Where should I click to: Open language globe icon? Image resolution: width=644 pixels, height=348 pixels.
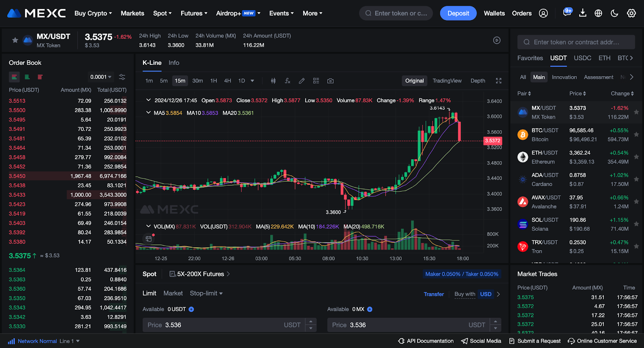pyautogui.click(x=599, y=13)
